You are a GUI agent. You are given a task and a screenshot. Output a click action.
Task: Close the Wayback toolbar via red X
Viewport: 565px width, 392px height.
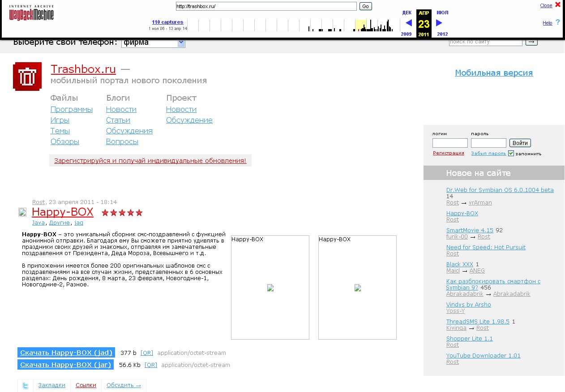coord(558,5)
